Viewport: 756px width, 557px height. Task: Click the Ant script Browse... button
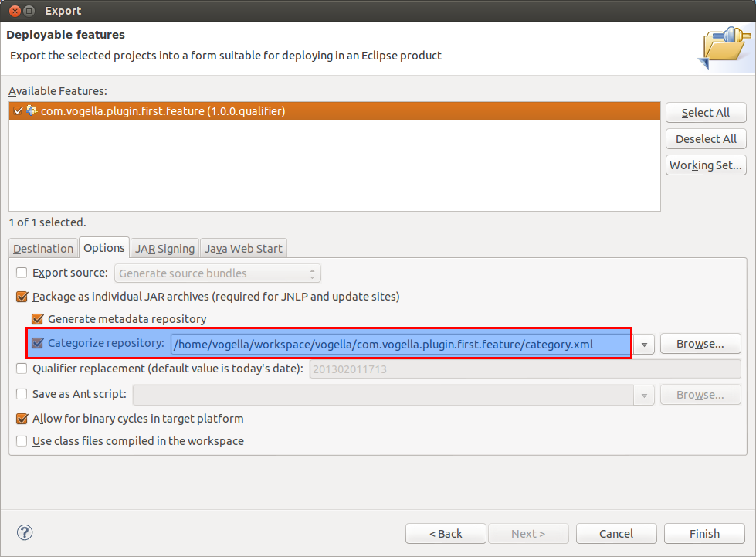700,395
